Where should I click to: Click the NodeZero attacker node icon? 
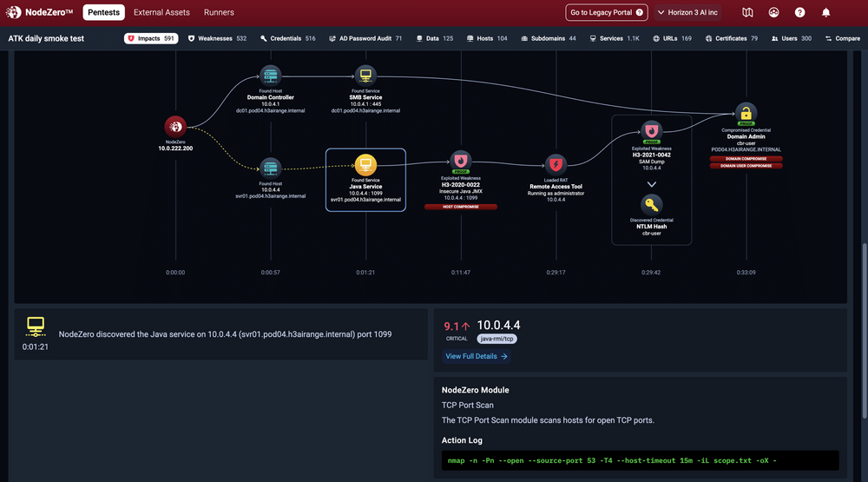point(175,127)
